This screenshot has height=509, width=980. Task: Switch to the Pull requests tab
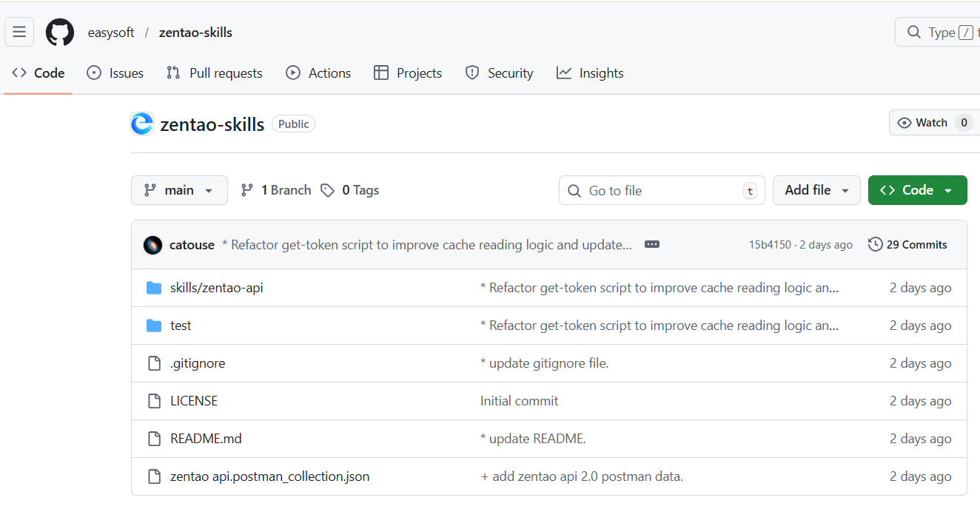(x=215, y=73)
